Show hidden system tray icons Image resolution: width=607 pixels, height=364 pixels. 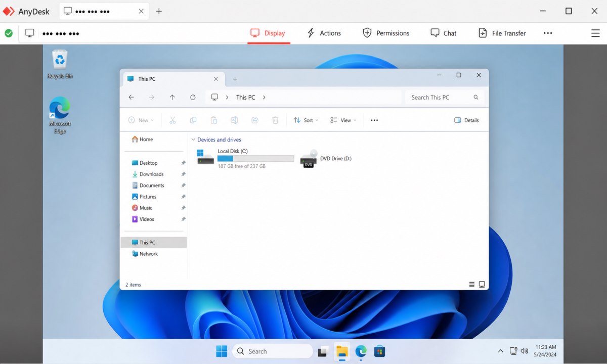tap(501, 351)
